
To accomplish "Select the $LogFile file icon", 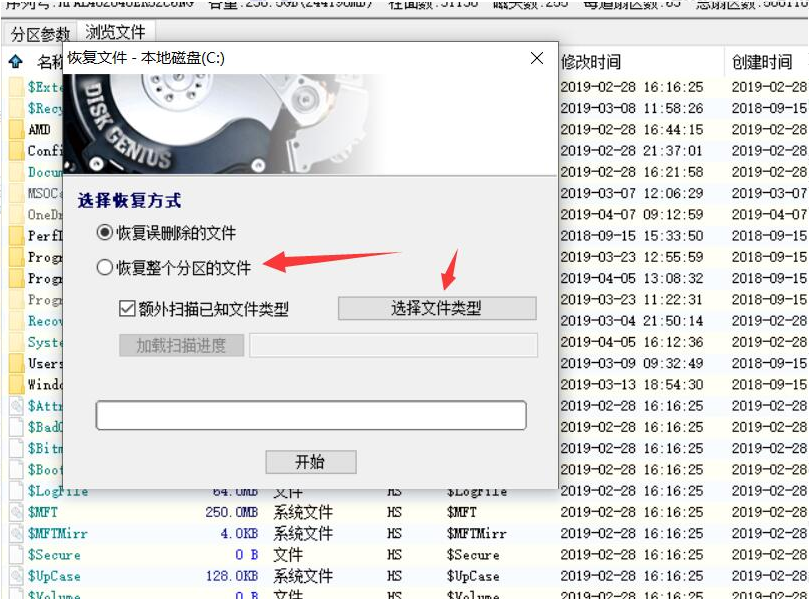I will coord(17,491).
